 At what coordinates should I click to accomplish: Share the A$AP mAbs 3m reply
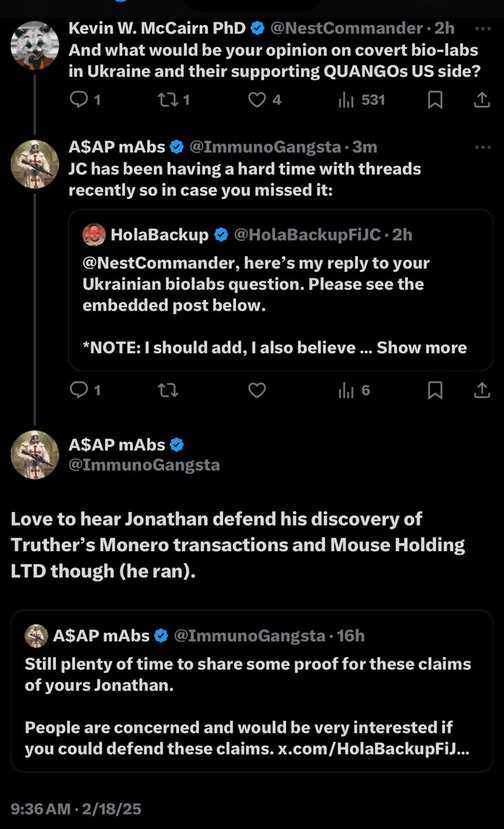coord(481,390)
